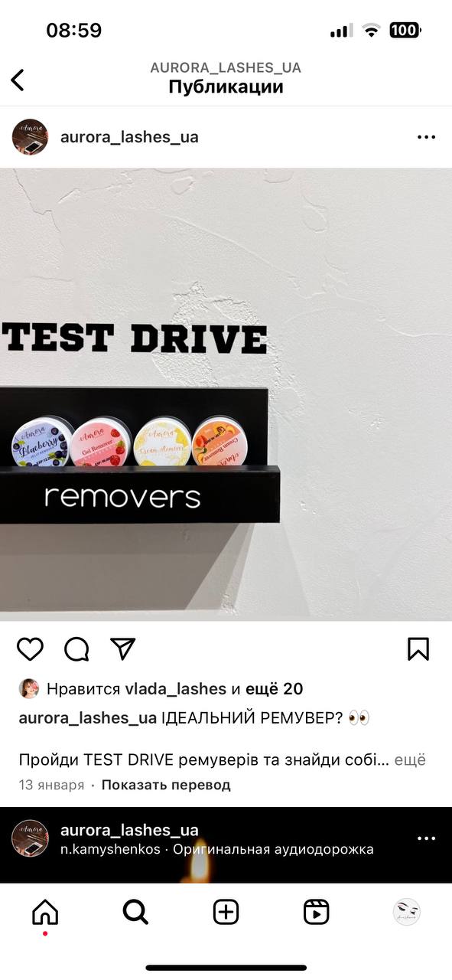Open three-dot menu of first post
Image resolution: width=452 pixels, height=980 pixels.
pos(426,137)
